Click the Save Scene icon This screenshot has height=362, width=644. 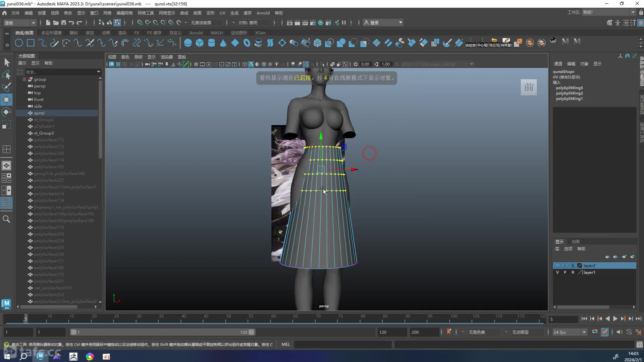coord(63,22)
